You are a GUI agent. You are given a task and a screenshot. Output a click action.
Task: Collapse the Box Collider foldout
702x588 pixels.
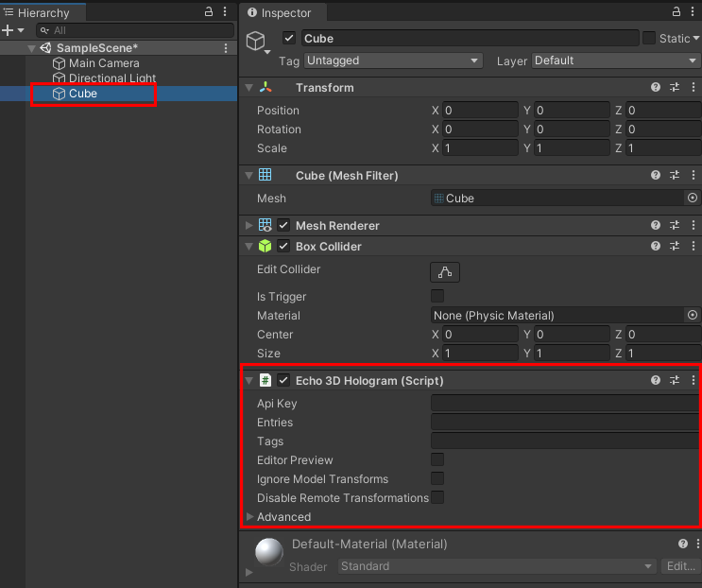249,247
